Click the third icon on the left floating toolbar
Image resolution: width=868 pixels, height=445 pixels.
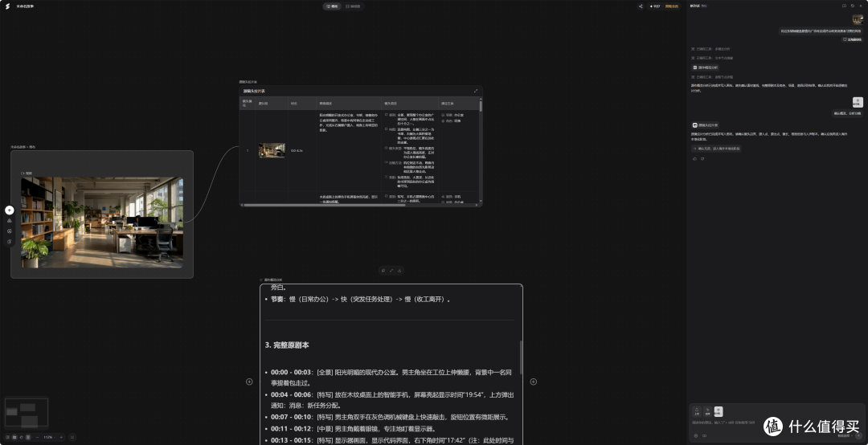tap(10, 231)
